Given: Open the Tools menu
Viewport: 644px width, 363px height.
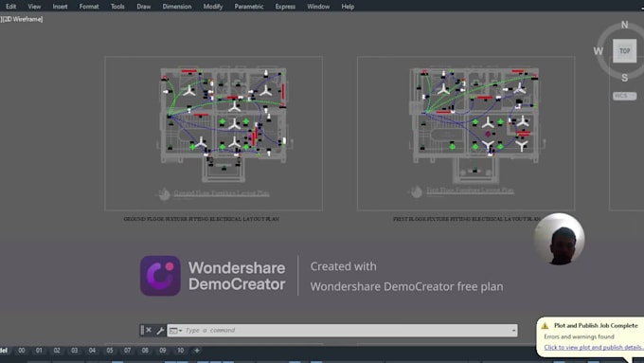Looking at the screenshot, I should coord(117,7).
